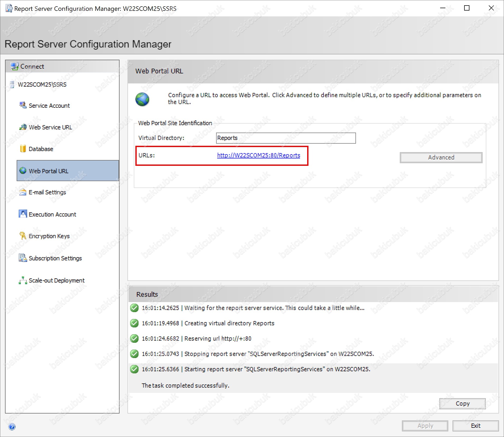The width and height of the screenshot is (504, 437).
Task: Click the green check for Creating virtual directory
Action: [134, 323]
